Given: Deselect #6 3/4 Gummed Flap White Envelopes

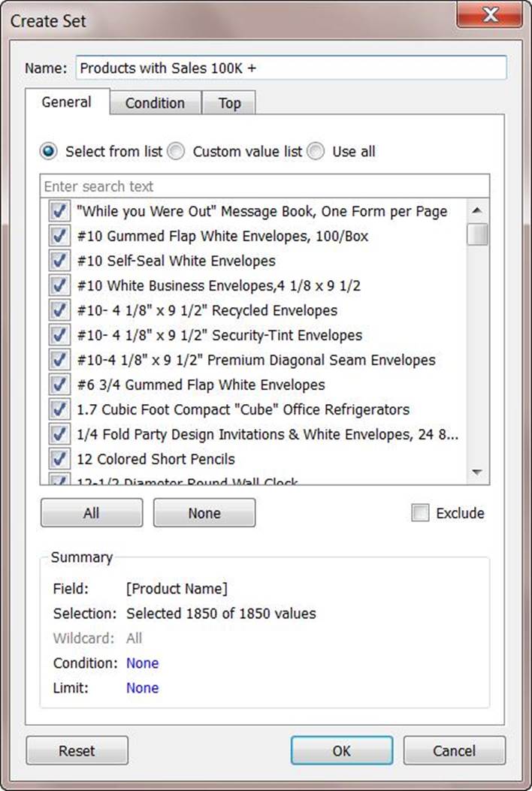Looking at the screenshot, I should (x=59, y=385).
